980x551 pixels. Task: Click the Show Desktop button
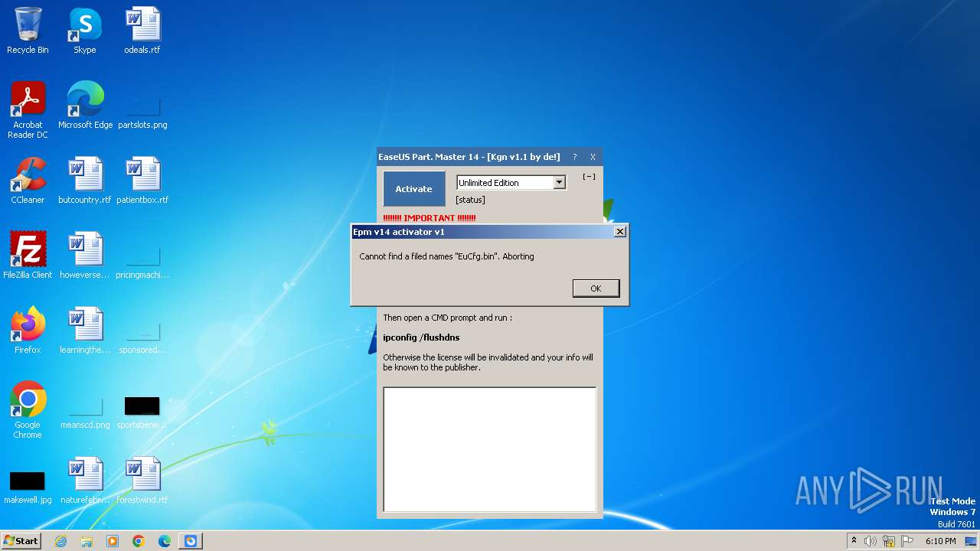[x=972, y=541]
